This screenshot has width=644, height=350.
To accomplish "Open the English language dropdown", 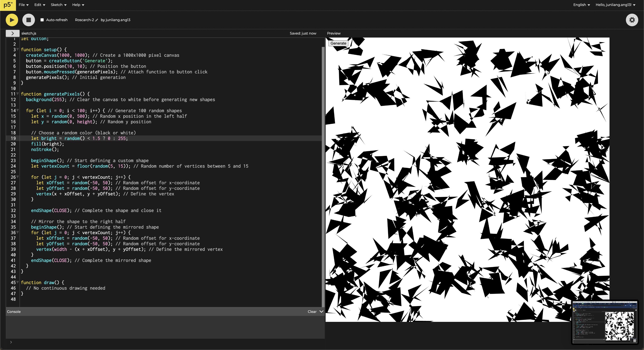I will click(x=581, y=5).
